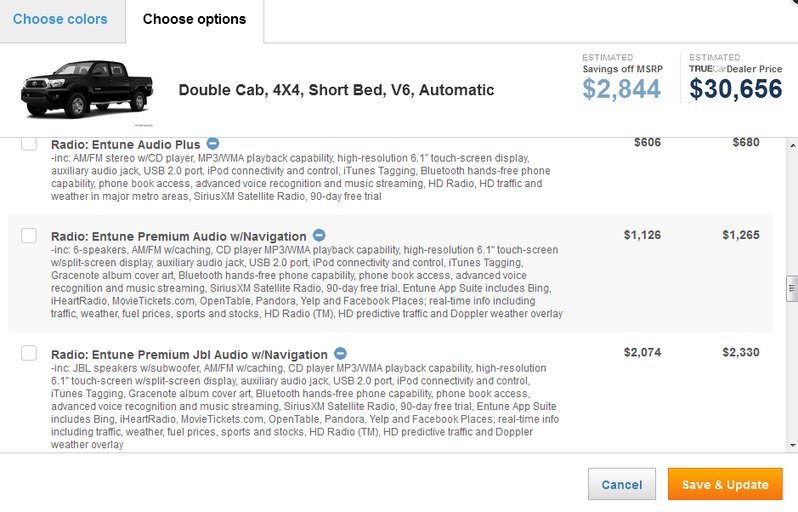Screen dimensions: 798x512
Task: Click the Double Cab, 4X4 vehicle heading
Action: coord(336,90)
